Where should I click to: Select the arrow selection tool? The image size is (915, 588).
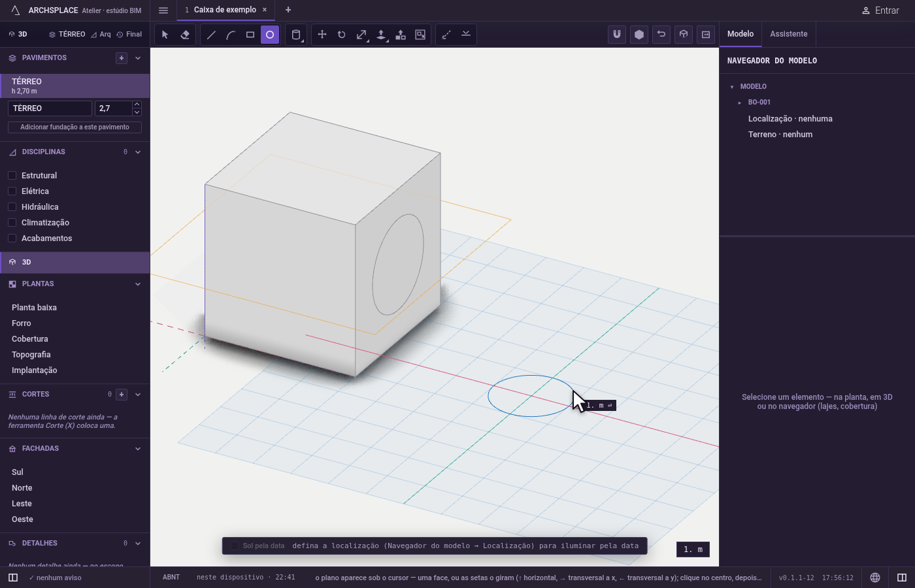[165, 35]
